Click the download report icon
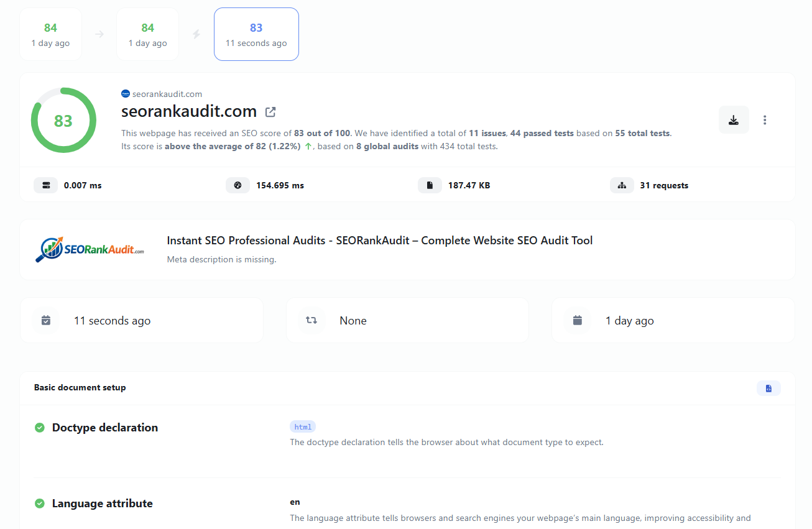The width and height of the screenshot is (812, 529). (734, 119)
